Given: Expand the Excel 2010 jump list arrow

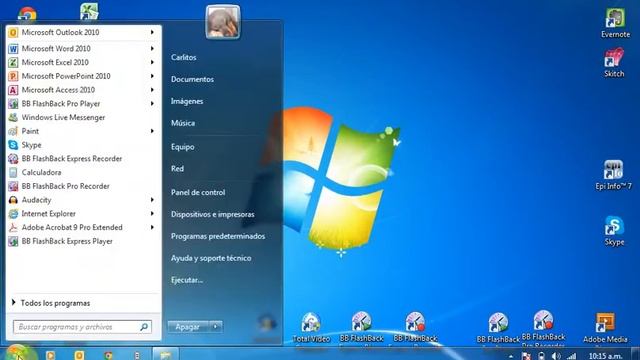Looking at the screenshot, I should point(152,62).
